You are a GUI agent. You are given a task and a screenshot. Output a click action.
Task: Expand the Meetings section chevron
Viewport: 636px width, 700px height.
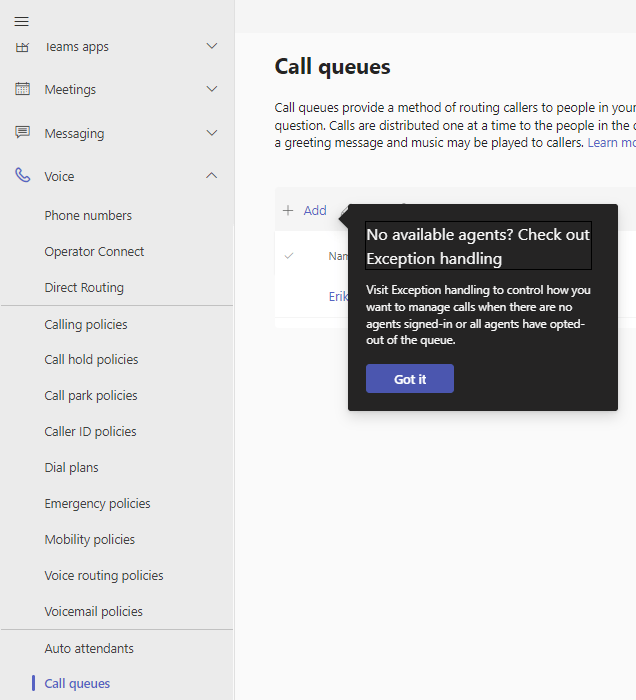pos(211,89)
